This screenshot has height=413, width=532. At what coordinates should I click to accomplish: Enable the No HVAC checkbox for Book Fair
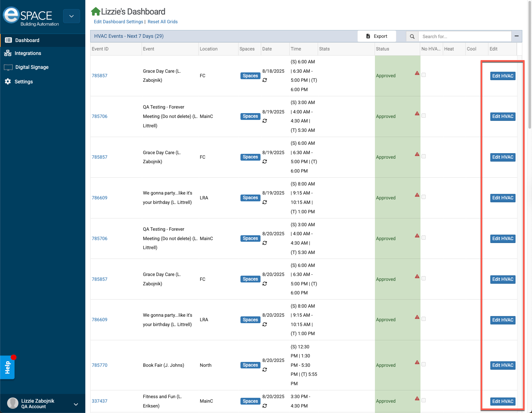tap(424, 364)
